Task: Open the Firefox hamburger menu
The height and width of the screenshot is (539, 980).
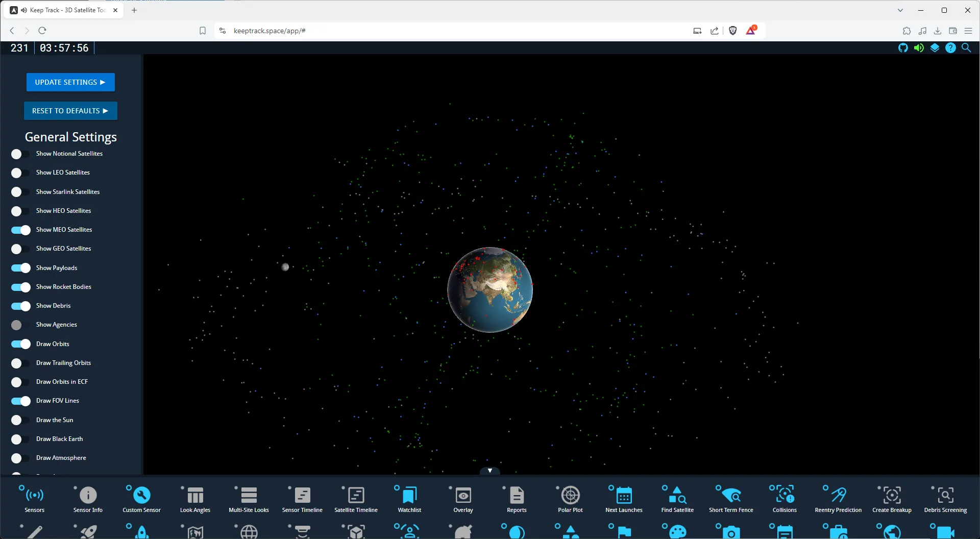Action: [968, 31]
